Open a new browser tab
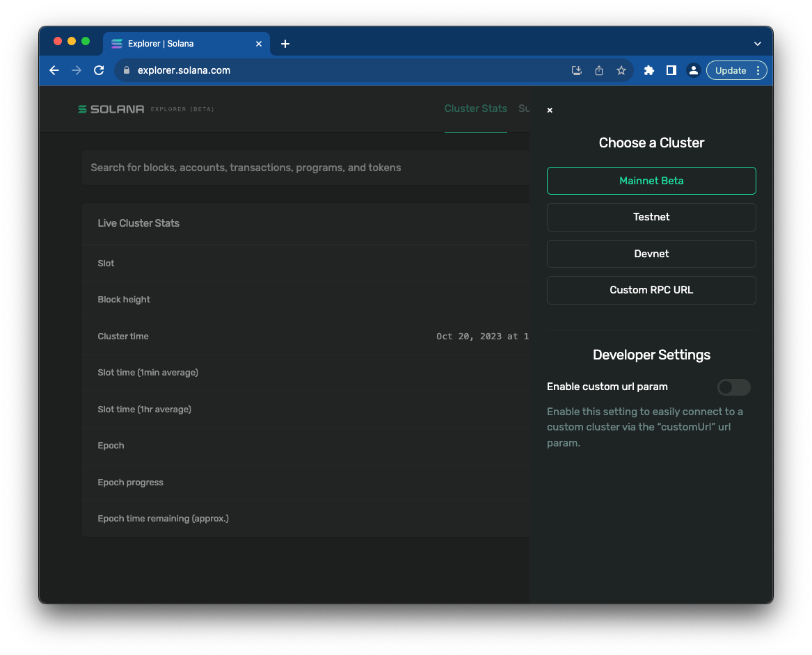The height and width of the screenshot is (655, 812). click(x=285, y=44)
